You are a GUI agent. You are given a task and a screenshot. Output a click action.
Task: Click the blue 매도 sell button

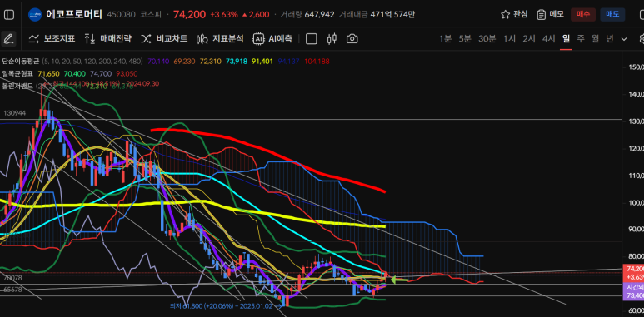[x=612, y=15]
